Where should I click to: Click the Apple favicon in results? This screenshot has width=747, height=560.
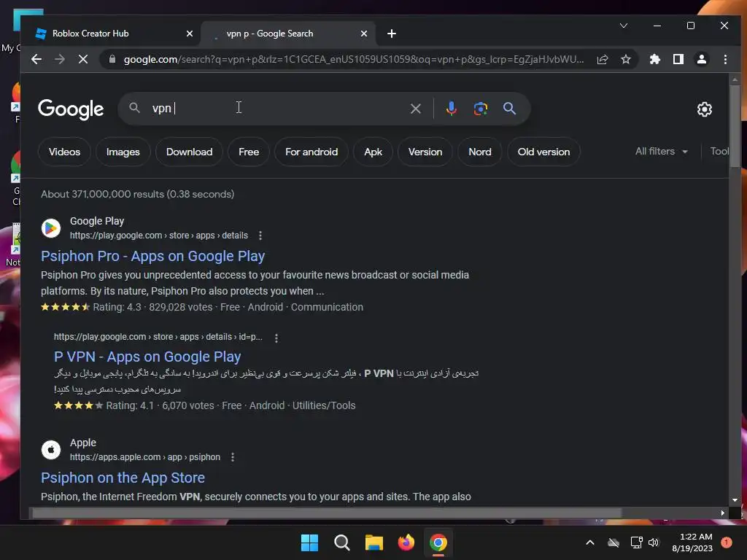click(51, 449)
